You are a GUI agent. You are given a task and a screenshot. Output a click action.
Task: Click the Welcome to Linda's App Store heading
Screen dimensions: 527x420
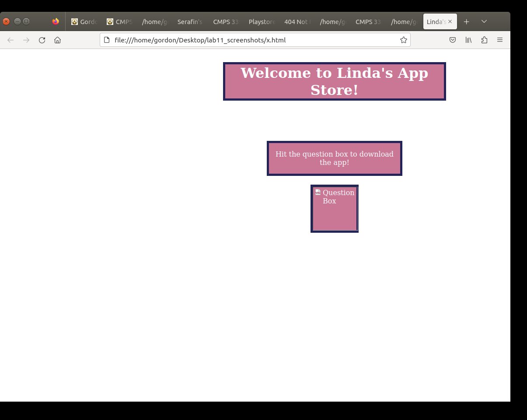click(x=335, y=81)
